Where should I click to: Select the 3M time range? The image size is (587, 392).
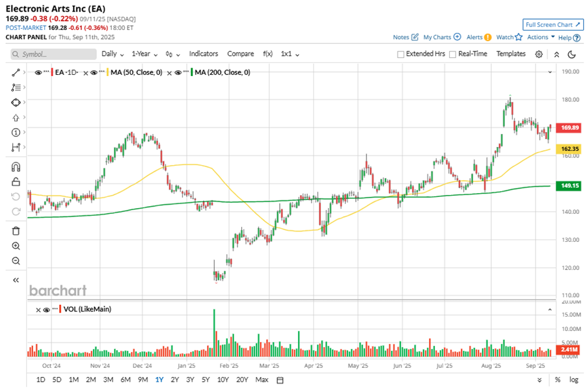tap(108, 380)
